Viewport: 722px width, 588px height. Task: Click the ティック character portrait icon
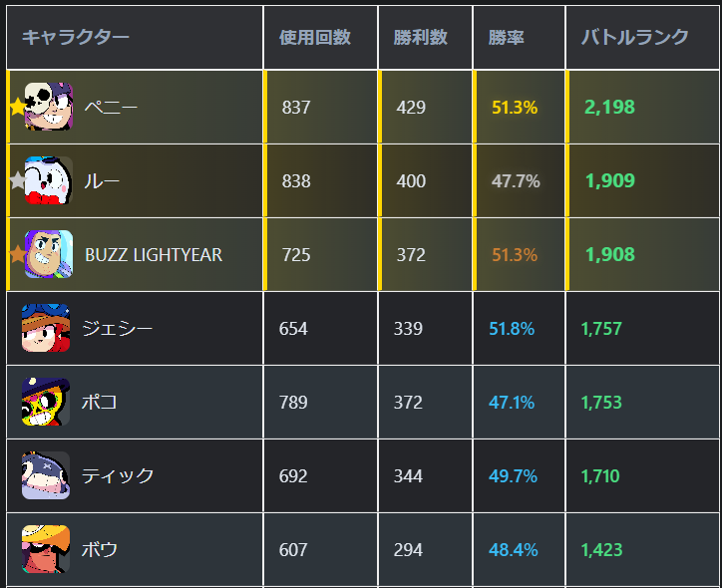pyautogui.click(x=46, y=475)
